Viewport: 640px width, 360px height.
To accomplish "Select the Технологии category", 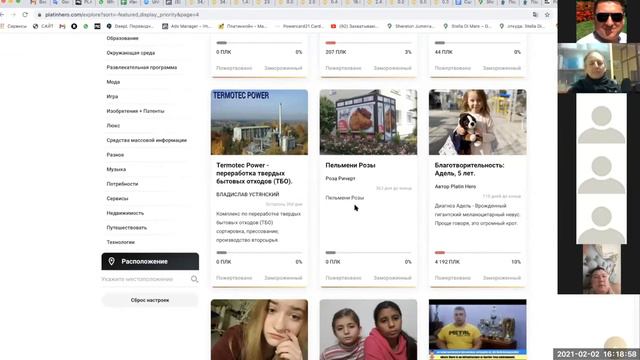I will click(120, 242).
